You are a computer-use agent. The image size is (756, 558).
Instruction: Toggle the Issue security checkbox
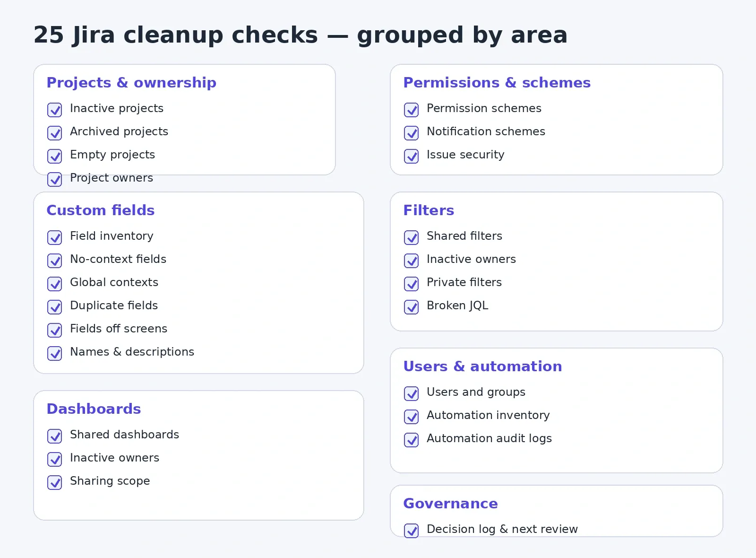point(412,156)
